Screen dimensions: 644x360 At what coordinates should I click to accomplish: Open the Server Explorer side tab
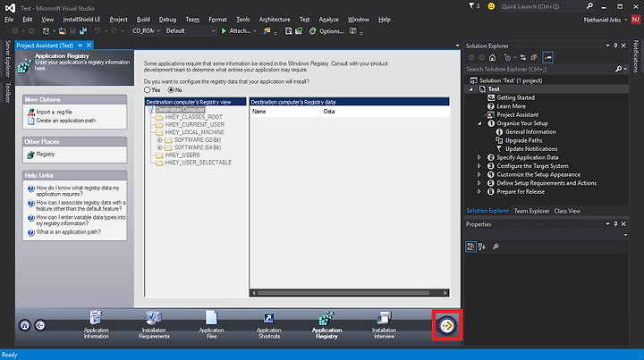tap(8, 59)
